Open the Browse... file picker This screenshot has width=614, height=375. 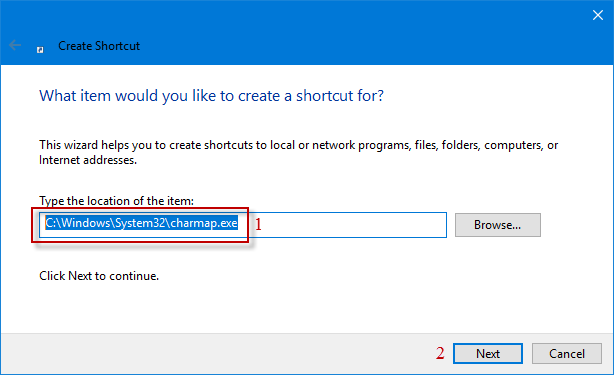pyautogui.click(x=498, y=225)
